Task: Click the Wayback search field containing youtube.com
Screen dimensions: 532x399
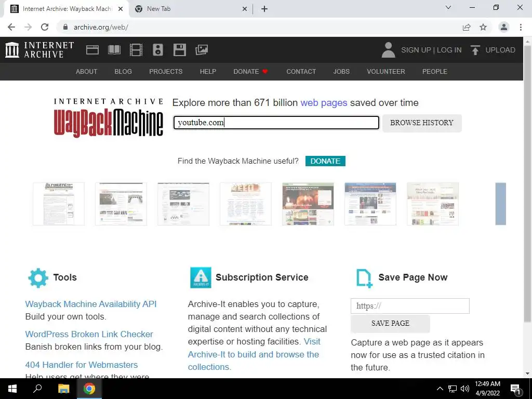Action: click(276, 123)
